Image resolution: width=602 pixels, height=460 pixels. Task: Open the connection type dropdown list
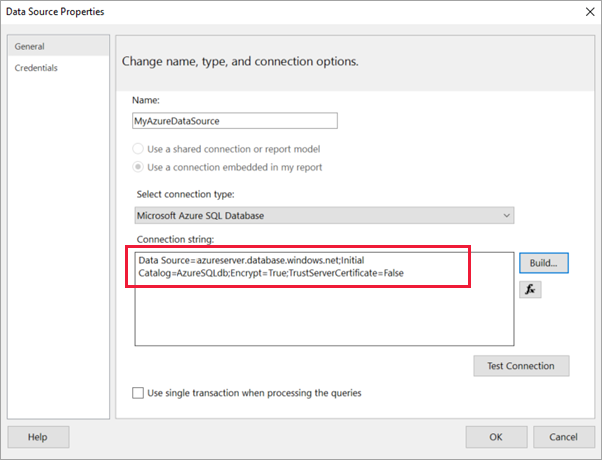coord(323,215)
